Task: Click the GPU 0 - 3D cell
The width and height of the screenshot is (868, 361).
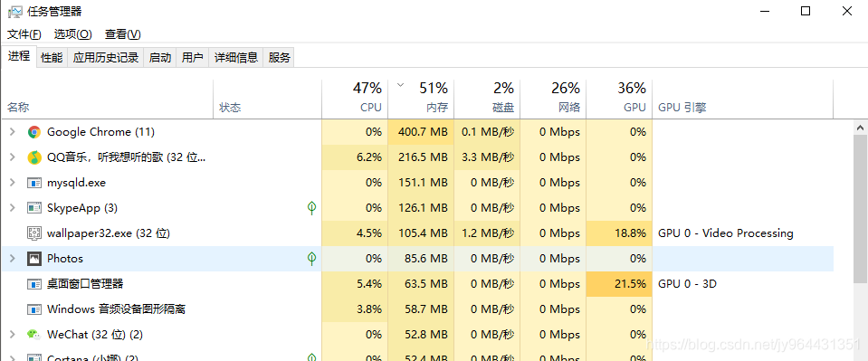Action: click(x=687, y=284)
